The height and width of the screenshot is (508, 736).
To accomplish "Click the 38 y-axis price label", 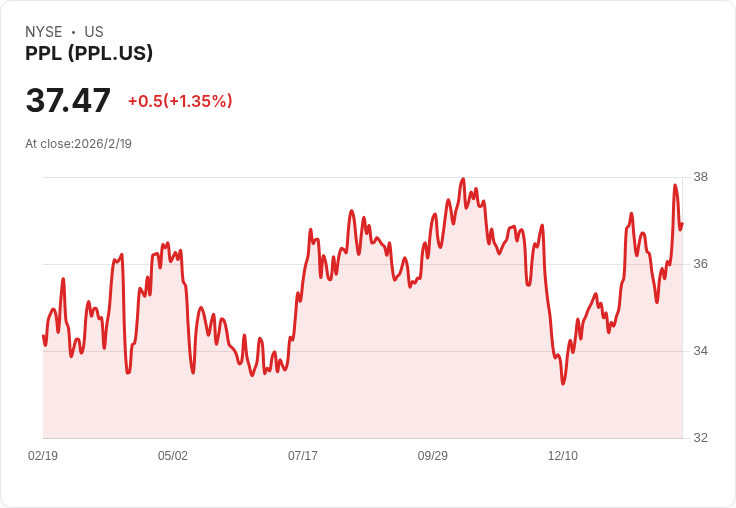I will (700, 177).
